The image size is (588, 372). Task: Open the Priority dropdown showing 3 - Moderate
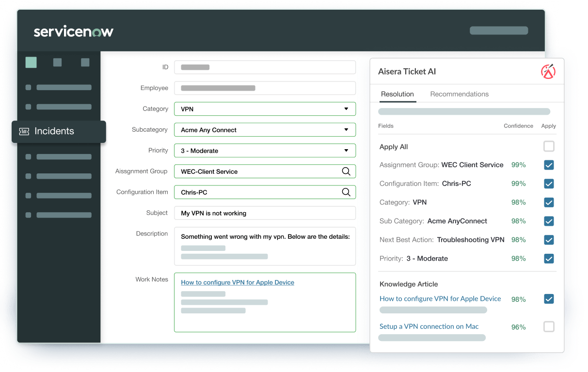[x=346, y=150]
